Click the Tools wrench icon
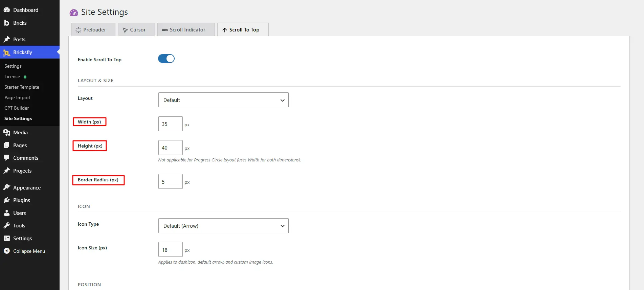This screenshot has height=290, width=644. [6, 225]
